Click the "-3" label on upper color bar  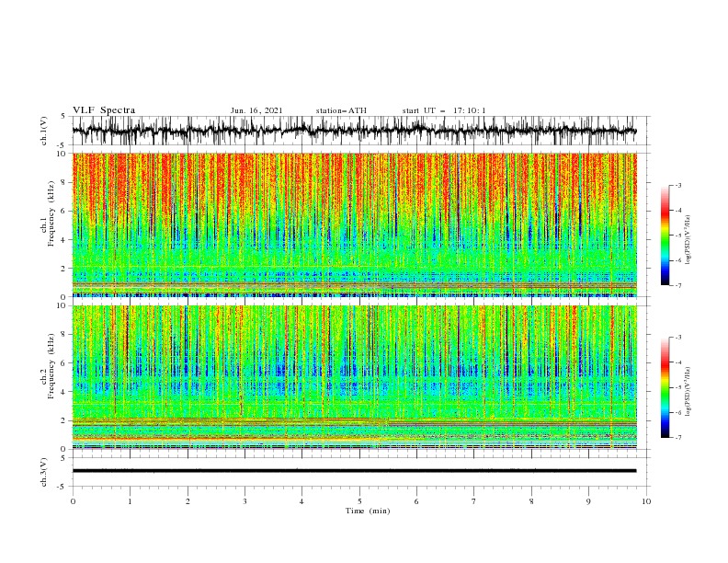tap(677, 185)
